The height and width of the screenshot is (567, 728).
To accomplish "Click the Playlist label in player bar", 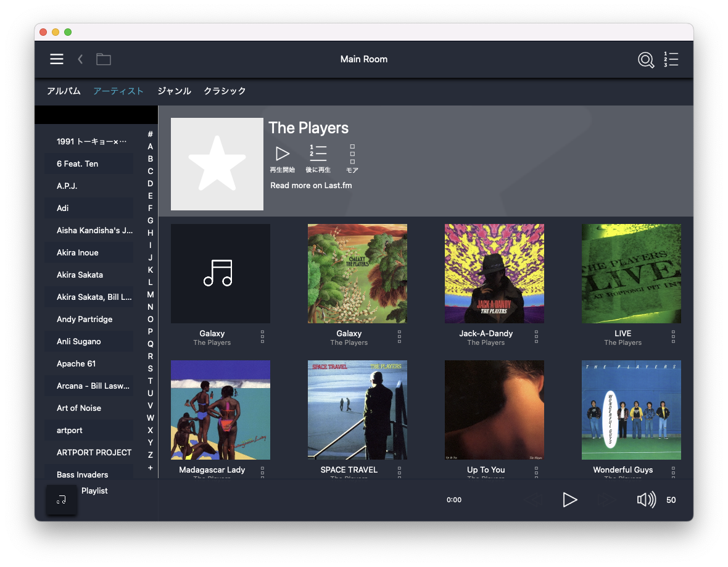I will click(94, 491).
